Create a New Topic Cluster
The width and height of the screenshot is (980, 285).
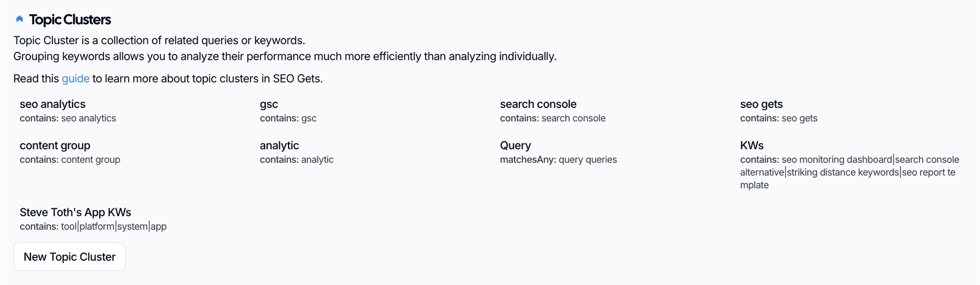(x=69, y=257)
